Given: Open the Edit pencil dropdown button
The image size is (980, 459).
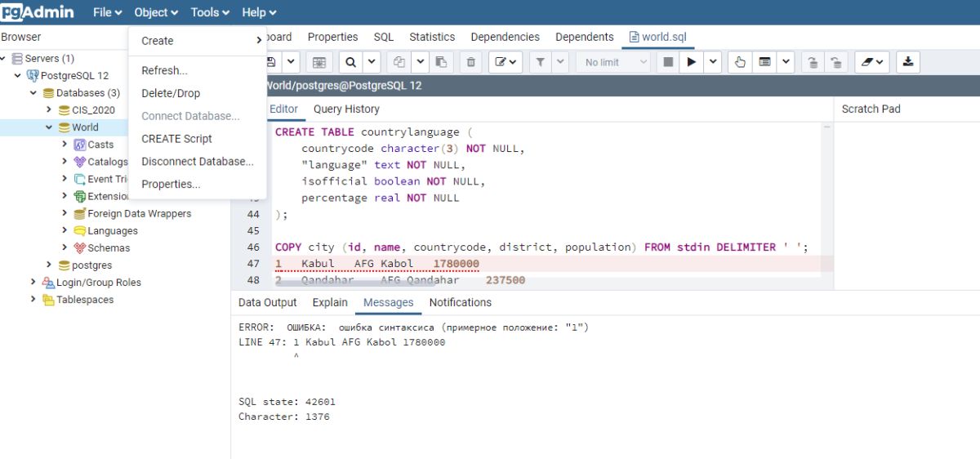Looking at the screenshot, I should 506,62.
